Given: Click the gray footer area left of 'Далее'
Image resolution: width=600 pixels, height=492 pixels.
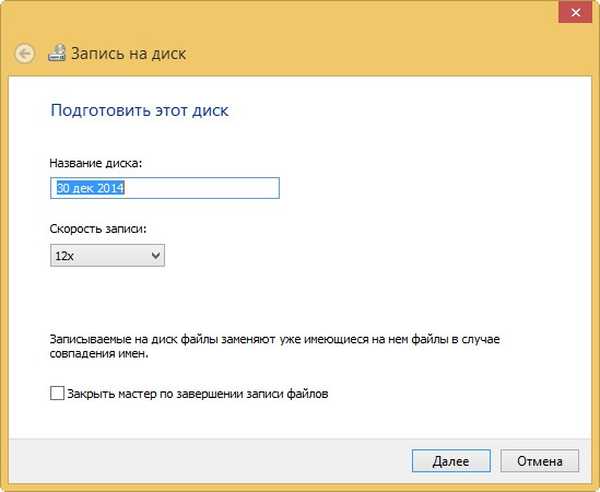Looking at the screenshot, I should (x=200, y=461).
